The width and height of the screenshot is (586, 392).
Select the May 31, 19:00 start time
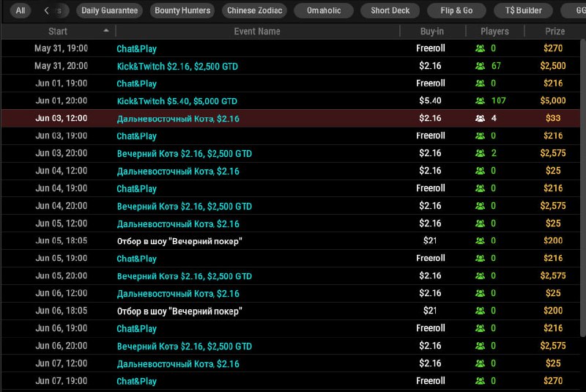click(x=61, y=48)
